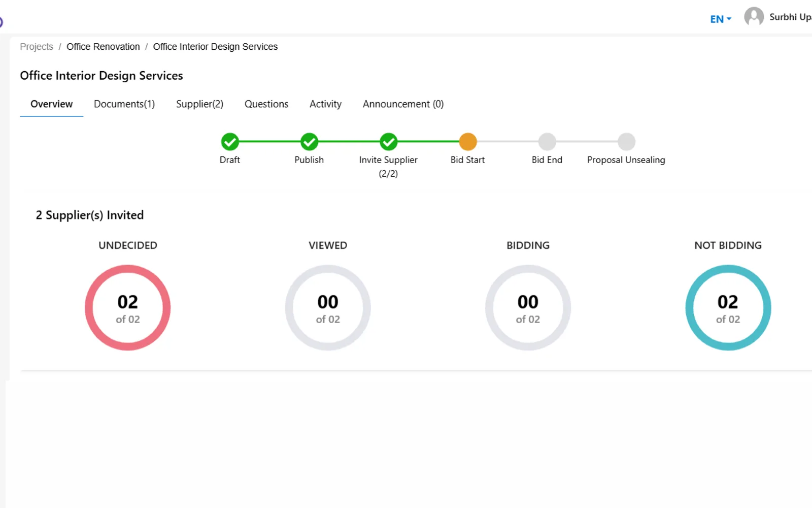
Task: Go to the Questions tab
Action: [x=266, y=104]
